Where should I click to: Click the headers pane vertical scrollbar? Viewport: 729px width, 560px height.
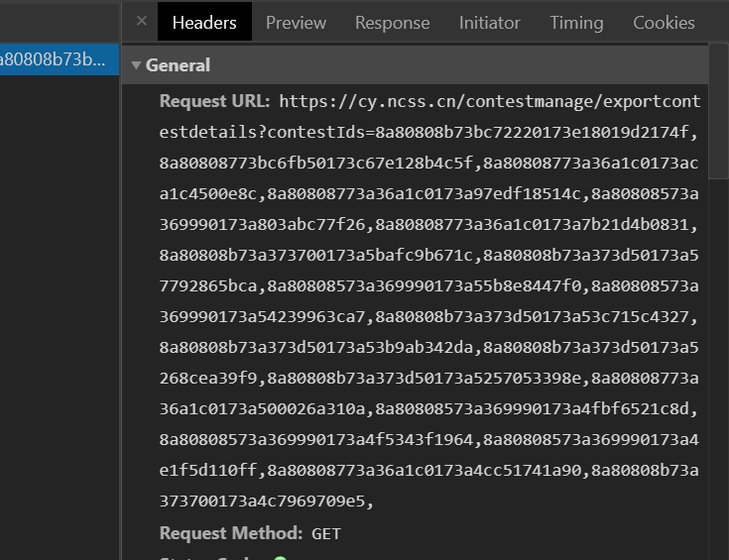point(718,112)
